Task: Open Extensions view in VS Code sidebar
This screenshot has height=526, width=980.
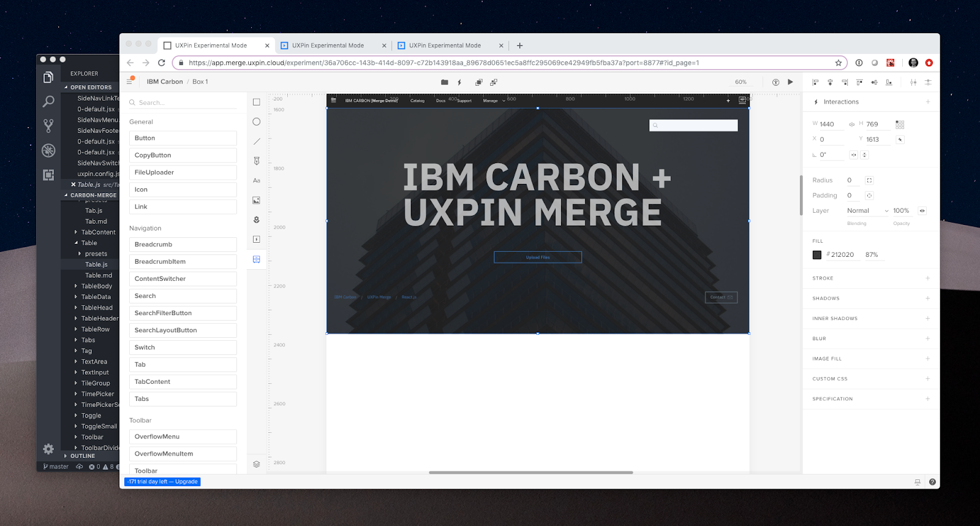Action: coord(48,175)
